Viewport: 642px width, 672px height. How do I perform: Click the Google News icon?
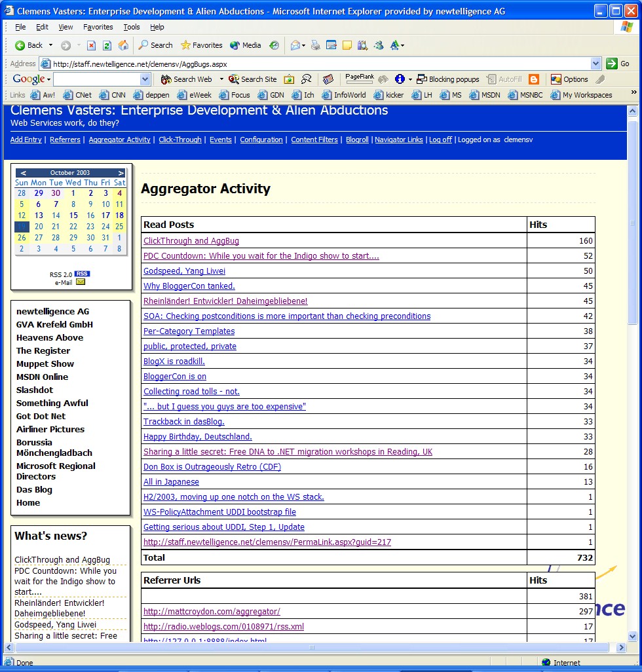[x=328, y=79]
